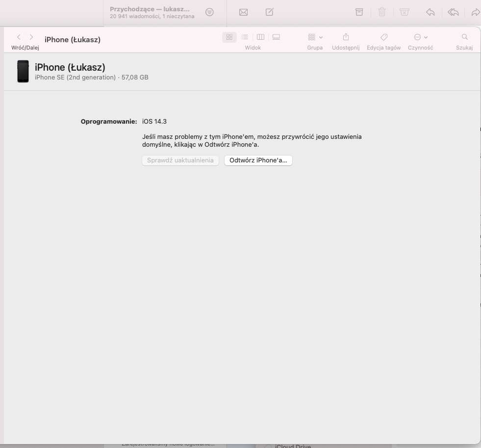Switch Finder to gallery view
The width and height of the screenshot is (481, 448).
[276, 37]
